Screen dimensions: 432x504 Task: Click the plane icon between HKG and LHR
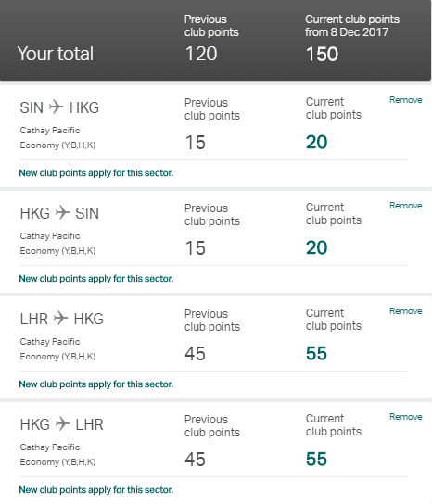pos(62,423)
